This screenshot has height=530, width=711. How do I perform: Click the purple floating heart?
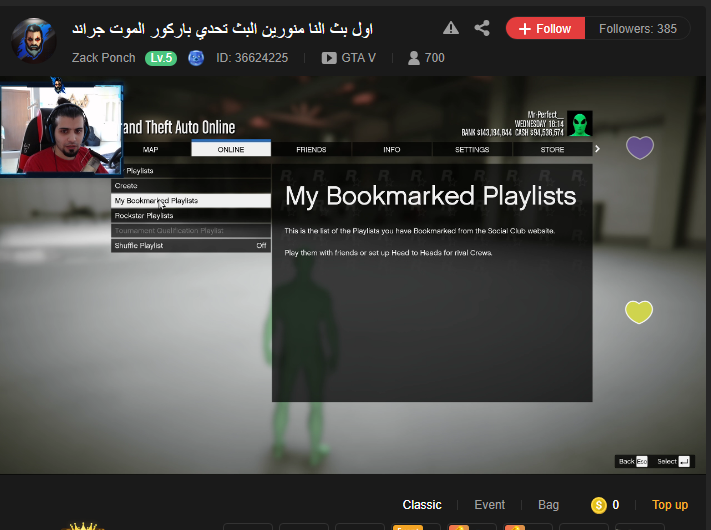(640, 147)
